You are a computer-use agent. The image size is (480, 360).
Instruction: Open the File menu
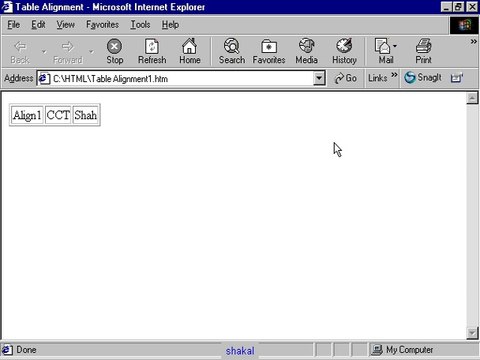coord(14,25)
